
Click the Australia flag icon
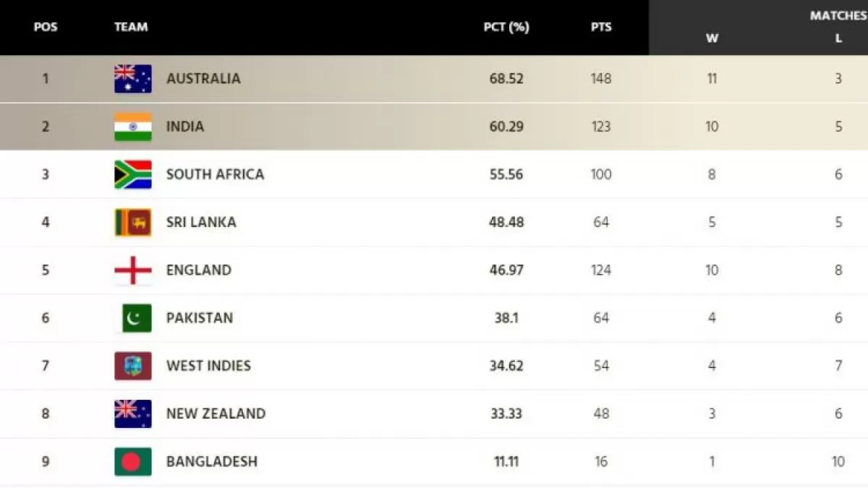coord(133,79)
